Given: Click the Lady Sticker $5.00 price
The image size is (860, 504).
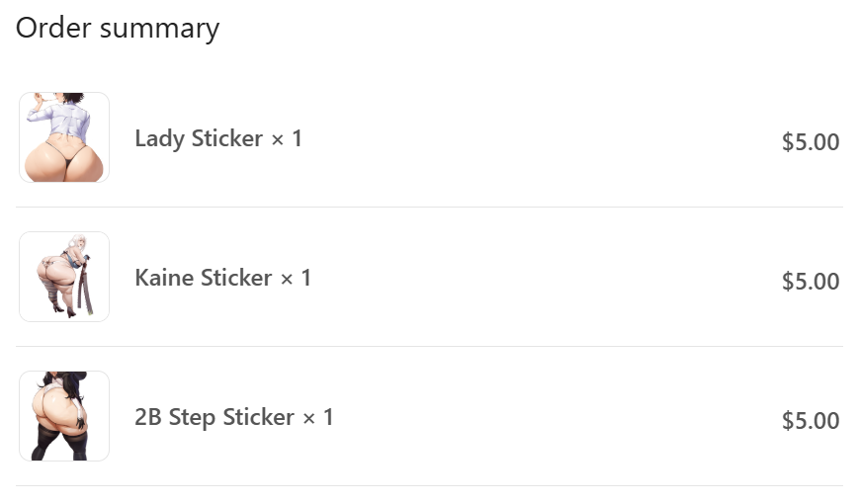Looking at the screenshot, I should click(810, 142).
